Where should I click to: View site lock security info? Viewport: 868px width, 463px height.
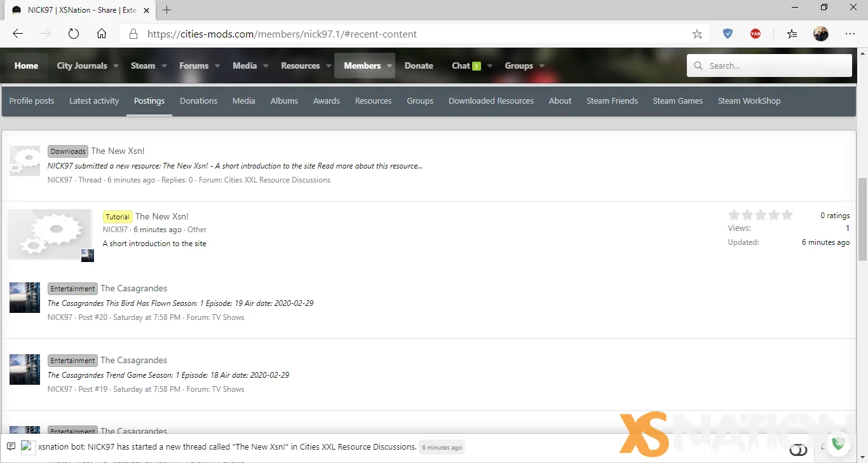[x=133, y=34]
